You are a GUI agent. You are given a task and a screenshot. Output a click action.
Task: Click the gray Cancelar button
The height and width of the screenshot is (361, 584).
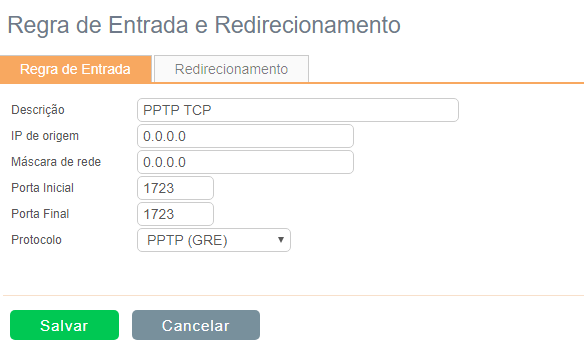(196, 325)
